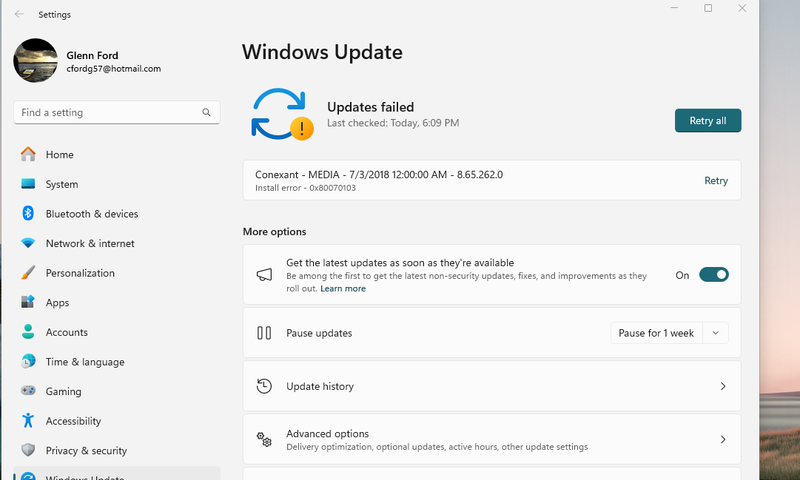The image size is (800, 480).
Task: Click the Apps icon in sidebar
Action: [x=28, y=302]
